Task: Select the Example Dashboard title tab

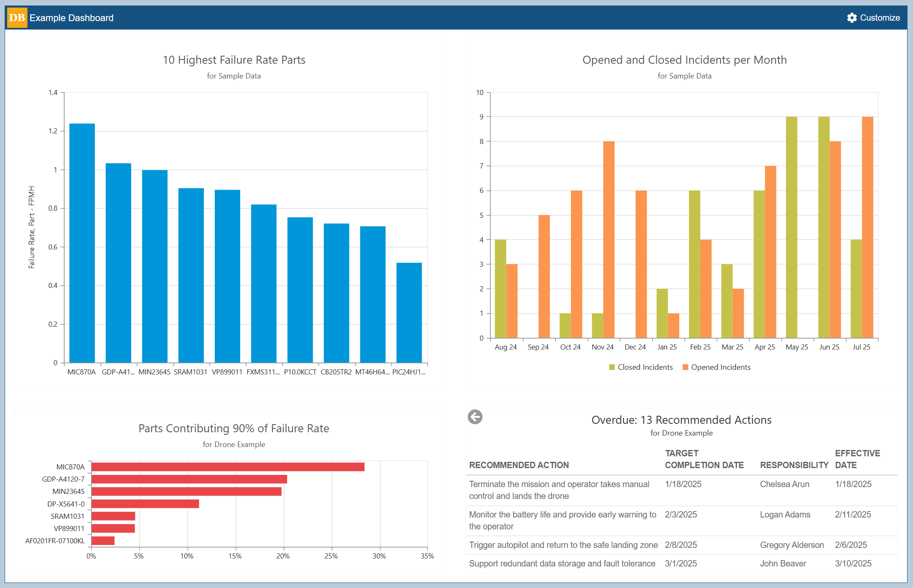Action: [72, 18]
